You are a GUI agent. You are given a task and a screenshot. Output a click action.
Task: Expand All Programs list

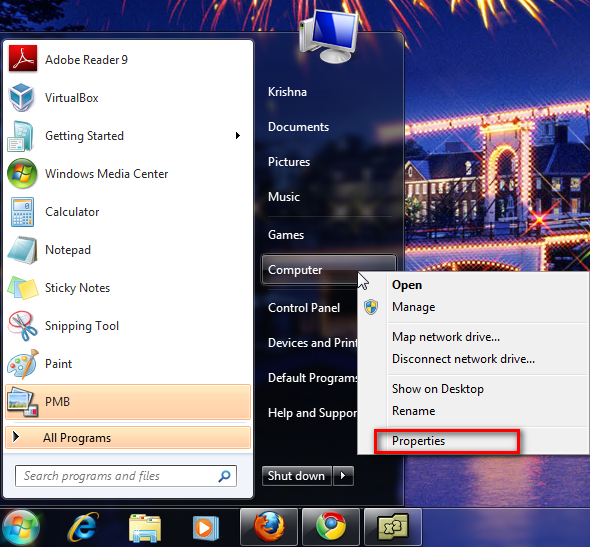(x=128, y=438)
